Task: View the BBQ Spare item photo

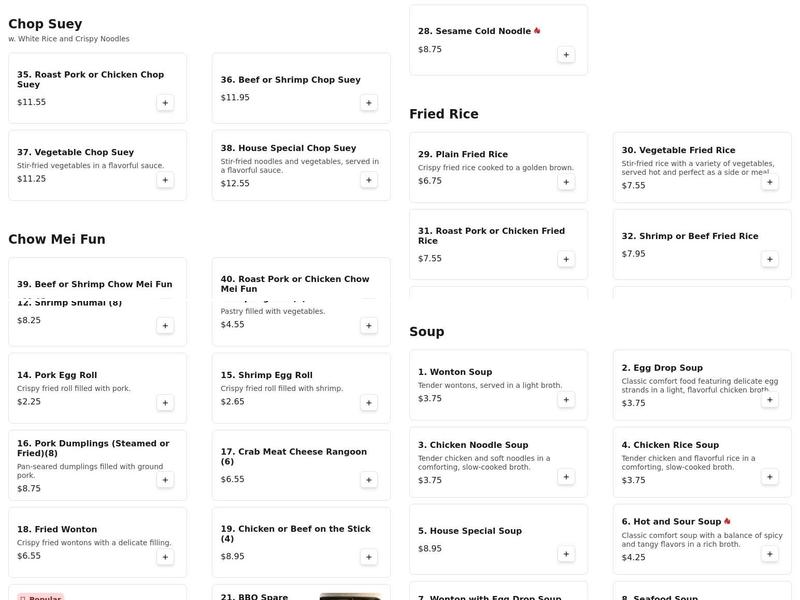Action: click(350, 596)
